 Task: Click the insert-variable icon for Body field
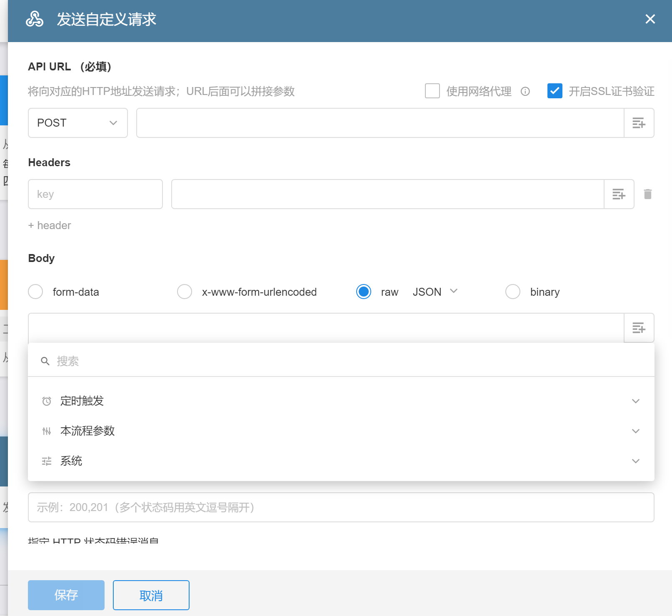[x=639, y=328]
